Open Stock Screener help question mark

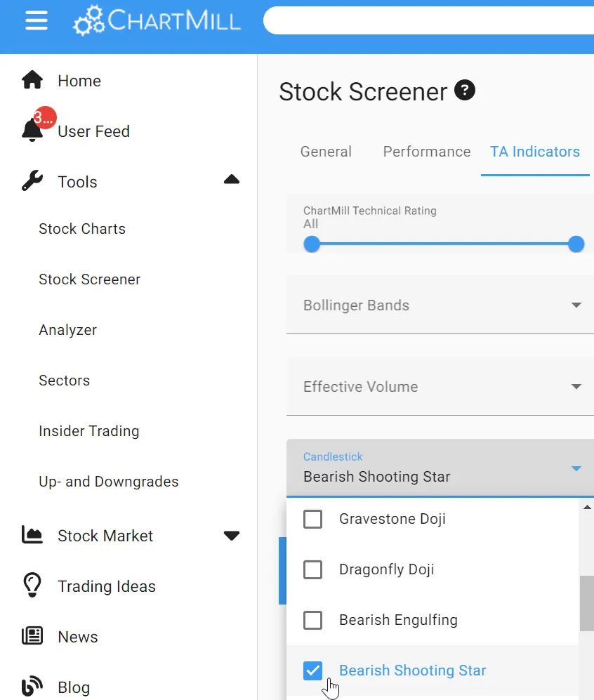[x=465, y=91]
